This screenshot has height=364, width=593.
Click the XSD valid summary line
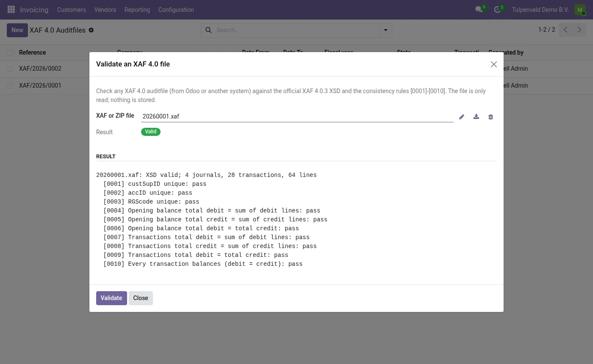[206, 175]
